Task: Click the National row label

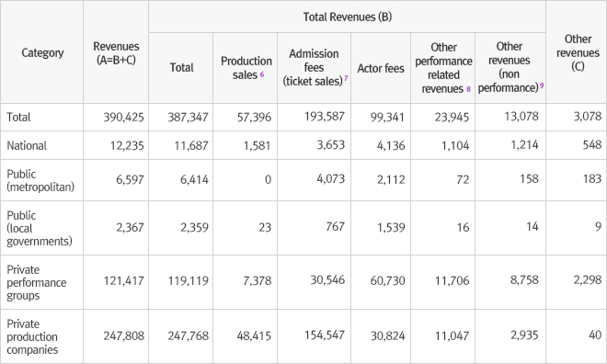Action: tap(27, 145)
